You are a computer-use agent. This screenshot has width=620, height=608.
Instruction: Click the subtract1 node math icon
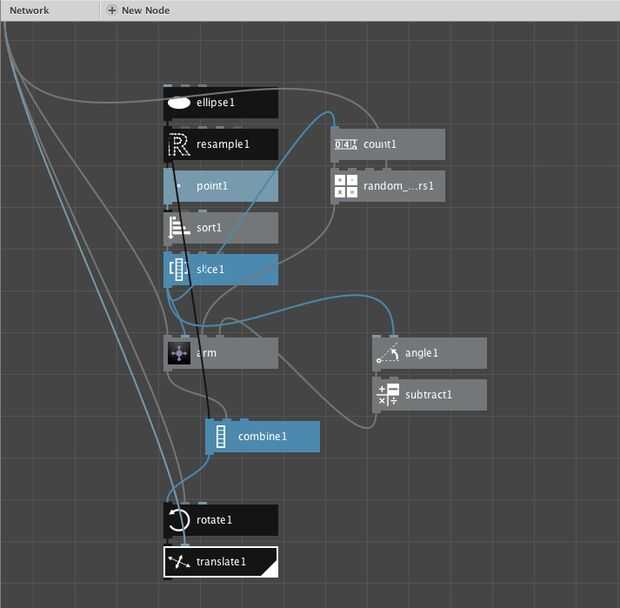point(388,395)
